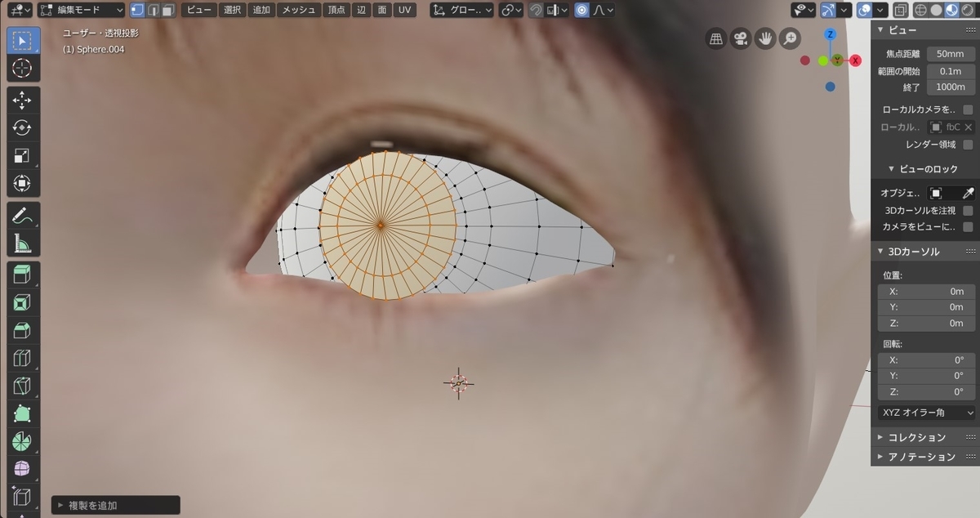Enable カメラをビューに checkbox
The width and height of the screenshot is (980, 518).
click(968, 227)
